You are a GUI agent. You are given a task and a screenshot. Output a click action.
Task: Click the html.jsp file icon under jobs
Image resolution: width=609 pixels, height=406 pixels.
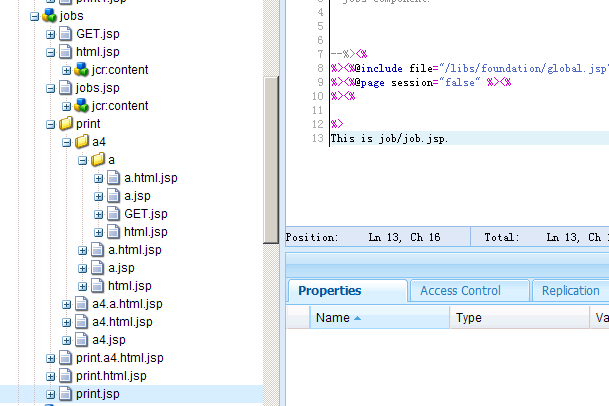(x=66, y=52)
